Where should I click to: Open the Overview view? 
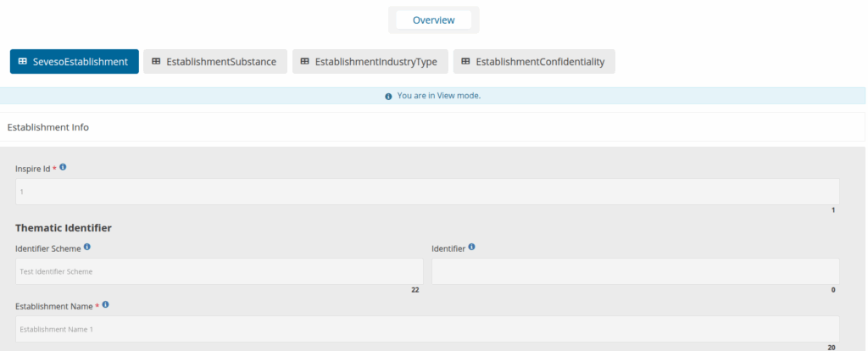[433, 20]
